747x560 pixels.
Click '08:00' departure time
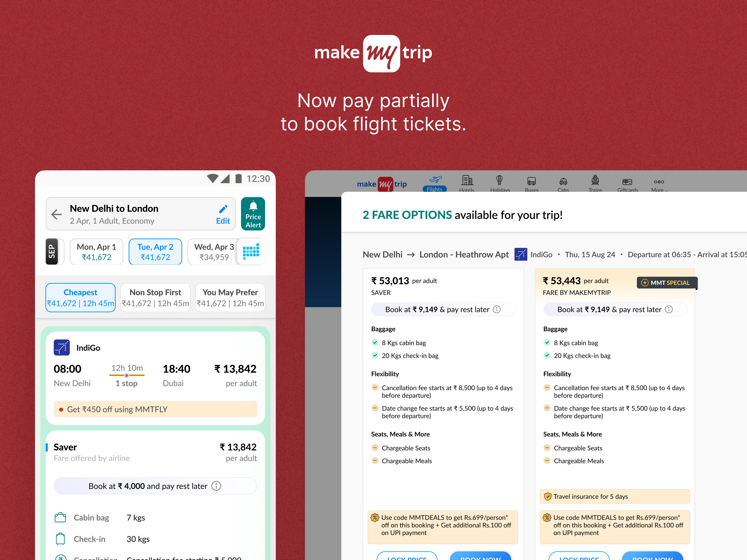[68, 369]
